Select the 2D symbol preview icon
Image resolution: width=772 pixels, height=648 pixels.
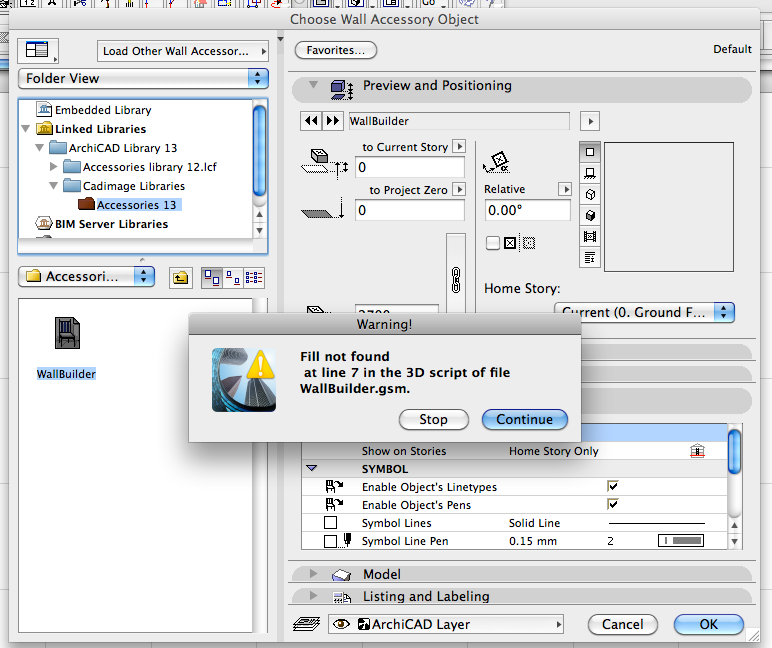click(590, 152)
